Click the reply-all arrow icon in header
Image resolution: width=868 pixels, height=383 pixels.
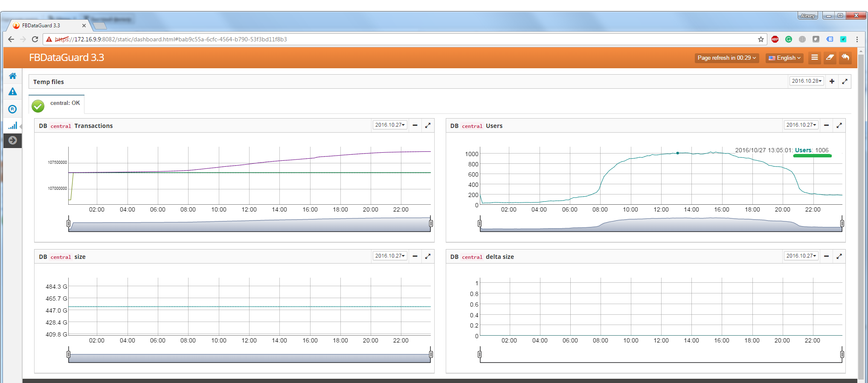coord(845,58)
